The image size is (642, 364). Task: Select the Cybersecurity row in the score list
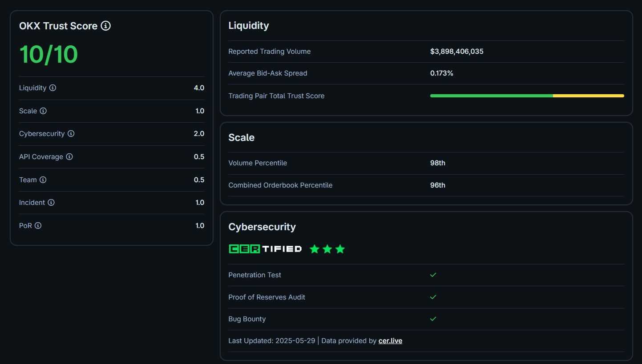pyautogui.click(x=111, y=133)
